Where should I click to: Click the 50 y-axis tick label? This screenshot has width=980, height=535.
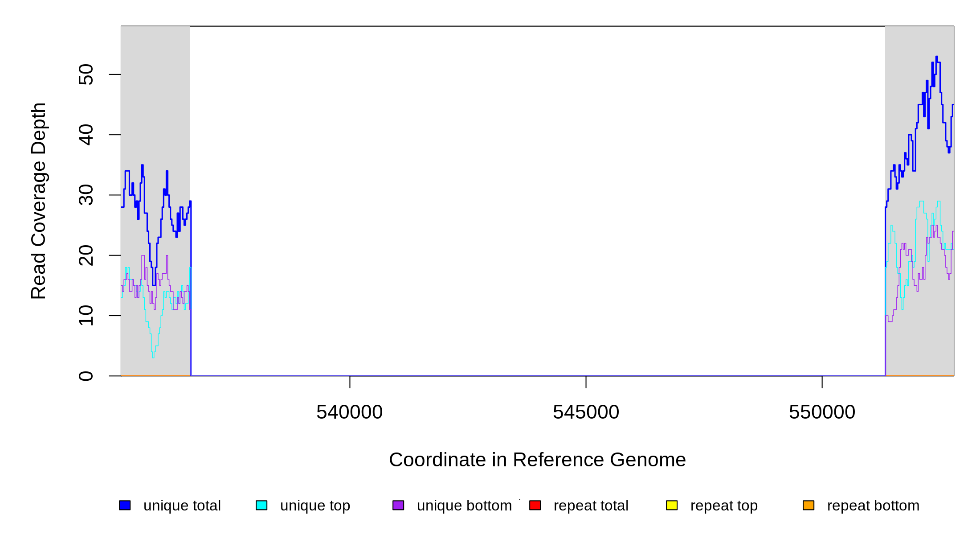(86, 74)
